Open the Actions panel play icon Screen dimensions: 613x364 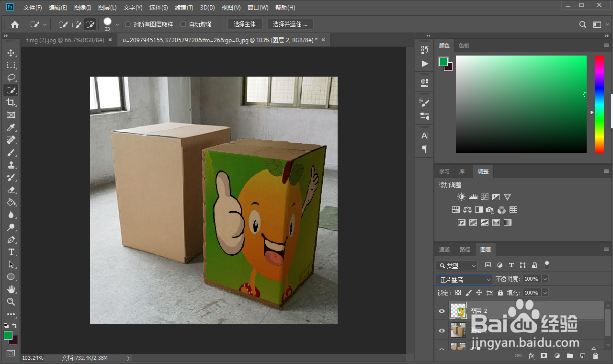pyautogui.click(x=424, y=64)
